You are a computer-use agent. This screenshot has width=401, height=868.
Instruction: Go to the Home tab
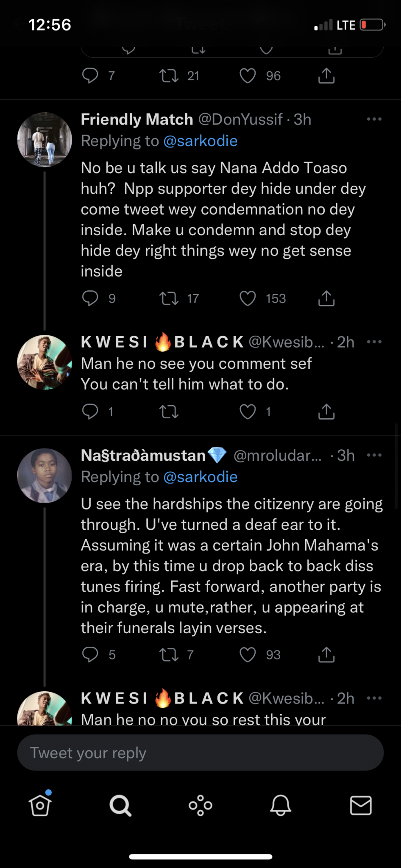[40, 805]
